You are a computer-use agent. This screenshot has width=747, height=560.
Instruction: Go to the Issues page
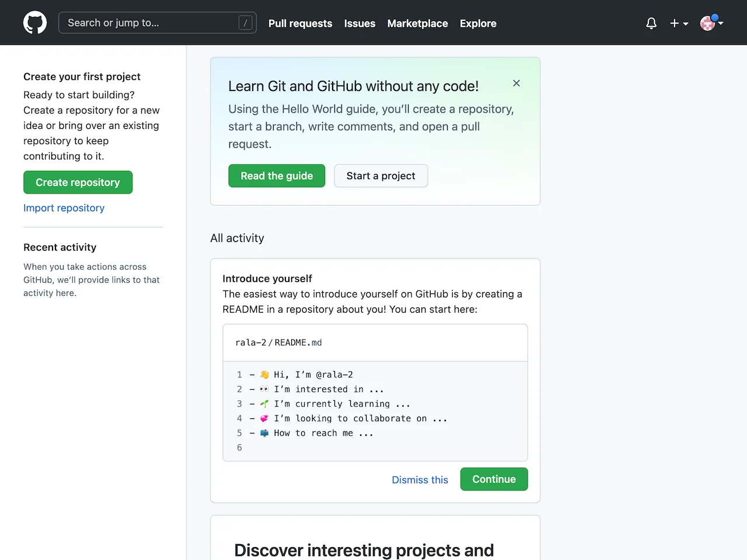359,23
